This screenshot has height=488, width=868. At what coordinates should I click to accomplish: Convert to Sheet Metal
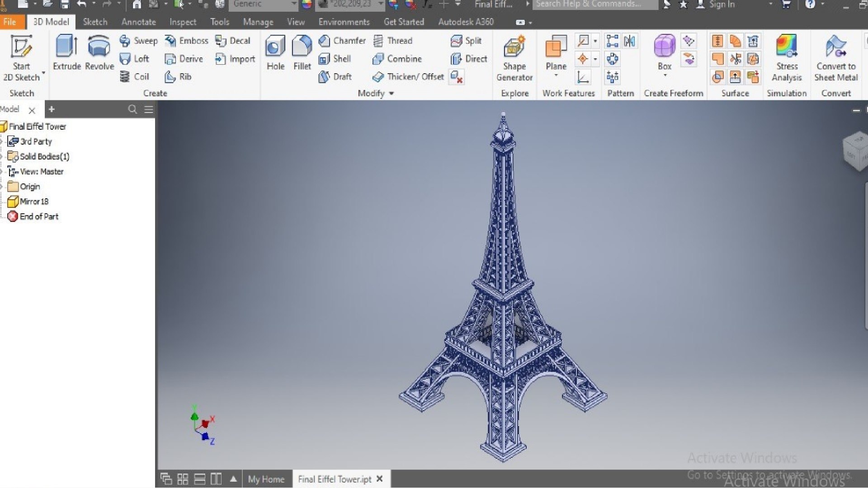[836, 58]
